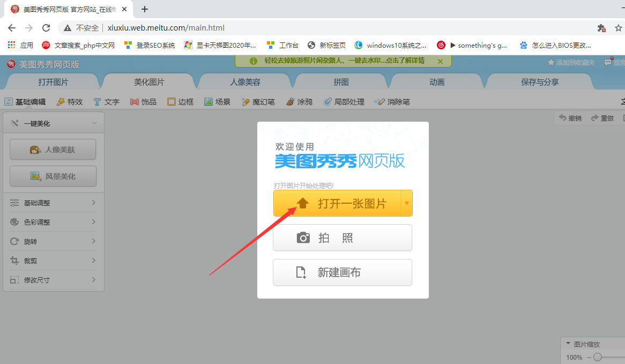
Task: Open 文章搜索_php中文网 bookmark
Action: 78,45
